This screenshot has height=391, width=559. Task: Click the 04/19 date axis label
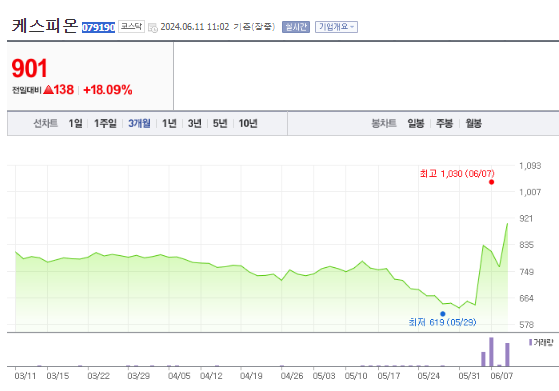[251, 376]
